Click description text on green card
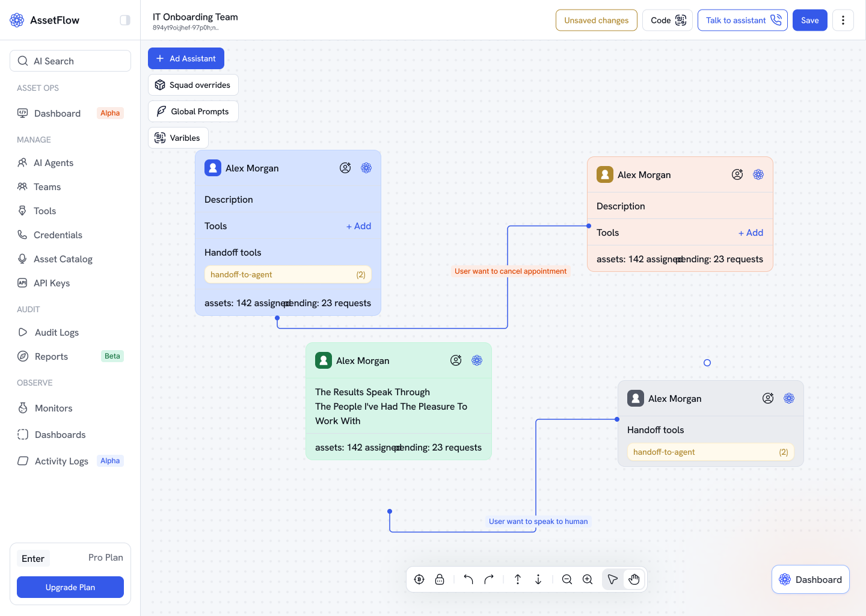Viewport: 866px width, 616px height. coord(391,407)
